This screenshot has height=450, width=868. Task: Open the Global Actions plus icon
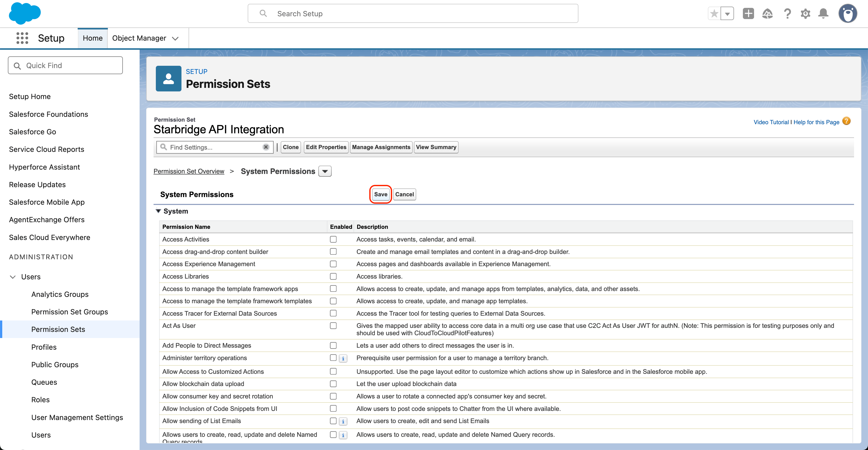pos(748,14)
